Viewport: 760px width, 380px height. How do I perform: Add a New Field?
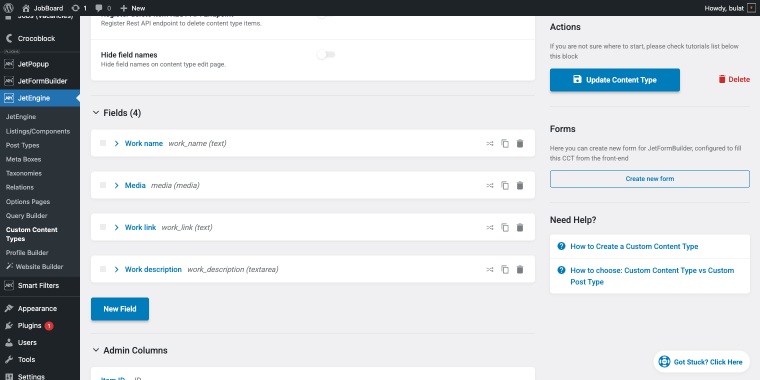120,309
